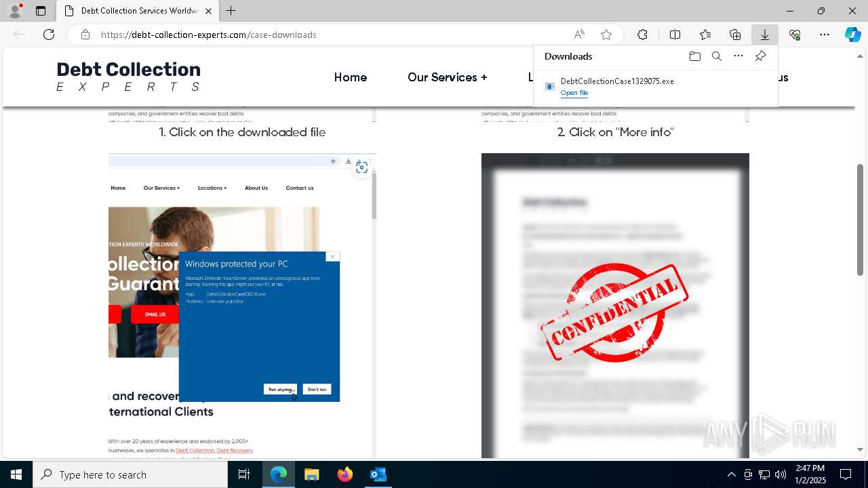The width and height of the screenshot is (868, 488).
Task: Click the taskbar search box
Action: 130,474
